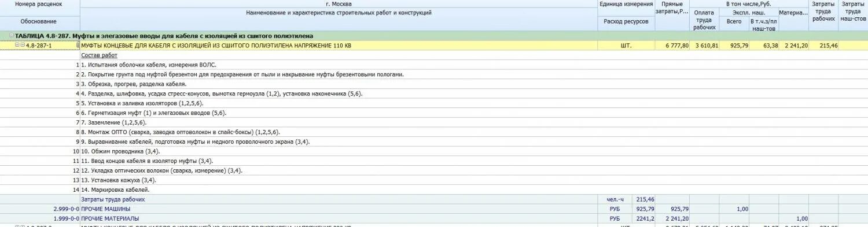The image size is (868, 227).
Task: Click 'РУБ' unit in ПРОЧИЕ МАТЕРИАЛЫ row
Action: coord(615,218)
